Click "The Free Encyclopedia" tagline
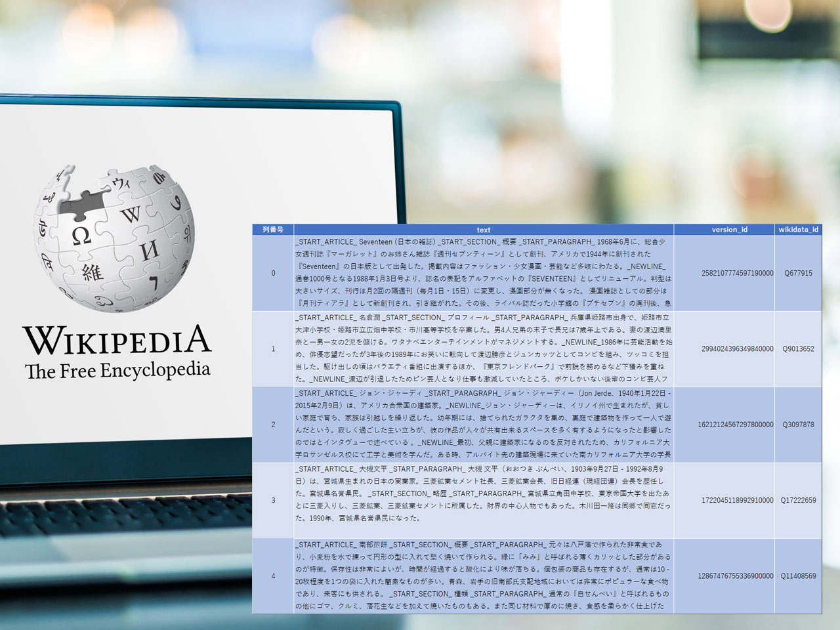The height and width of the screenshot is (630, 840). [x=117, y=371]
